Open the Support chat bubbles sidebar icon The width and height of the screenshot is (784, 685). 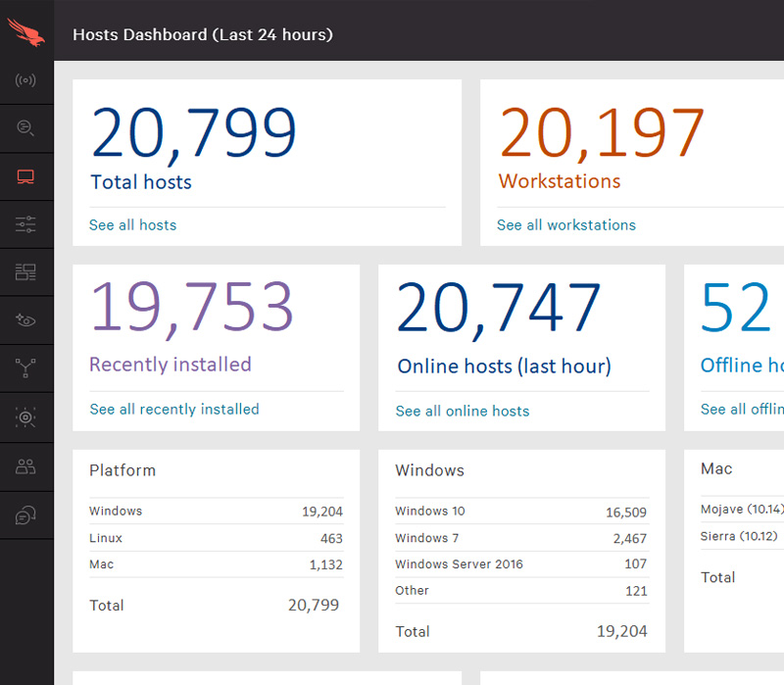tap(26, 515)
